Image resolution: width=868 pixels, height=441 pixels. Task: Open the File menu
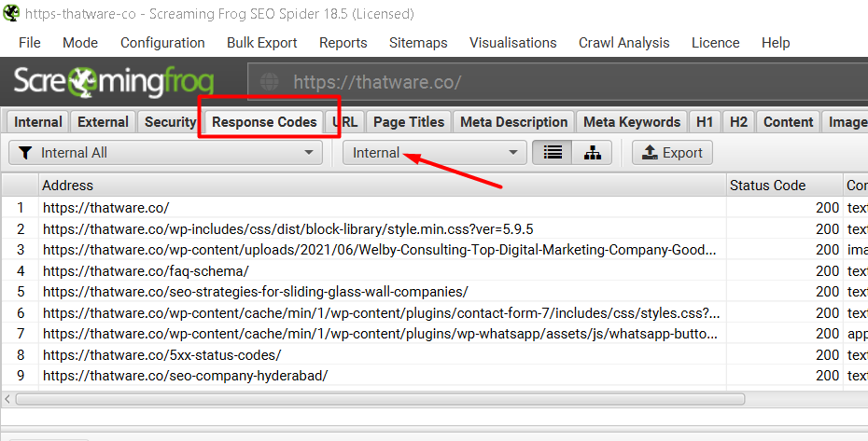pyautogui.click(x=29, y=43)
